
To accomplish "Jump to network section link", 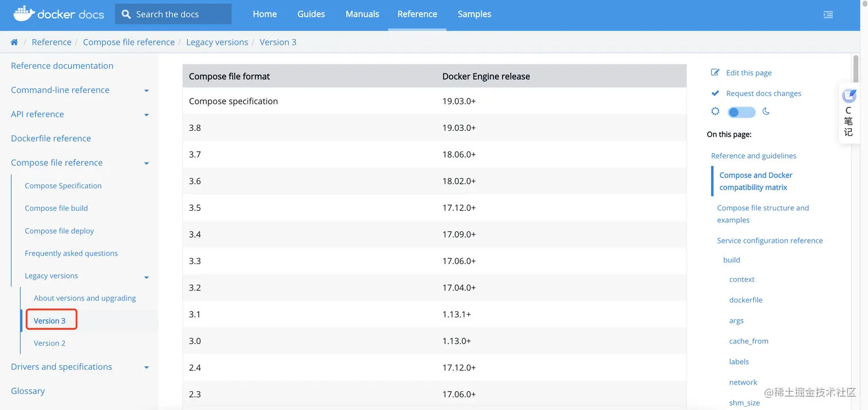I will point(743,382).
